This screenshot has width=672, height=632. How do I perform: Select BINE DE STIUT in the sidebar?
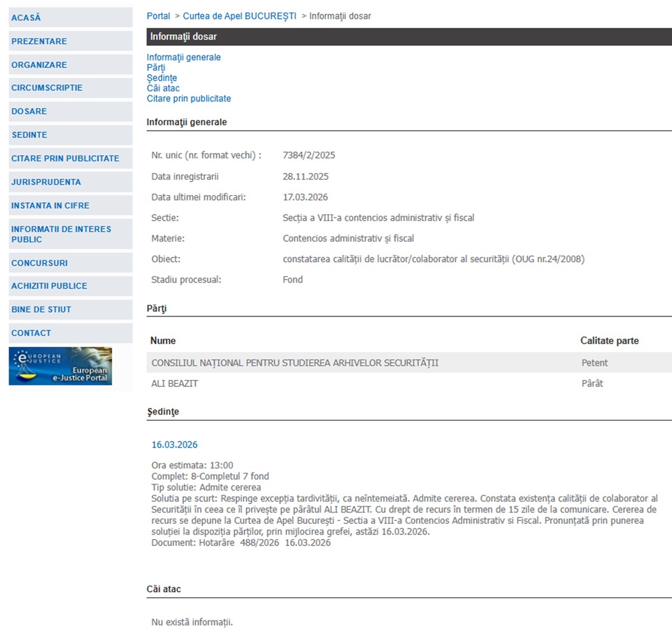71,309
